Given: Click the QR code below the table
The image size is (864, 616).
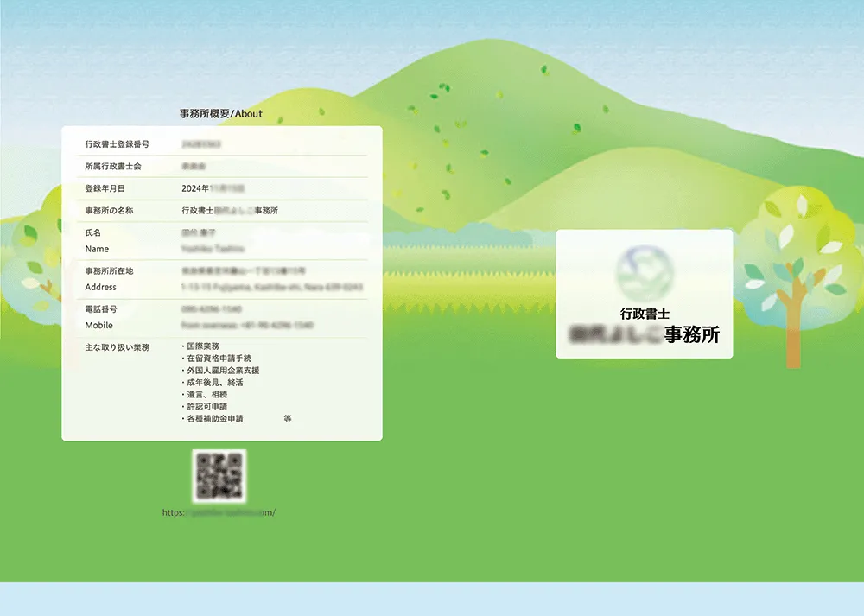Looking at the screenshot, I should (219, 475).
